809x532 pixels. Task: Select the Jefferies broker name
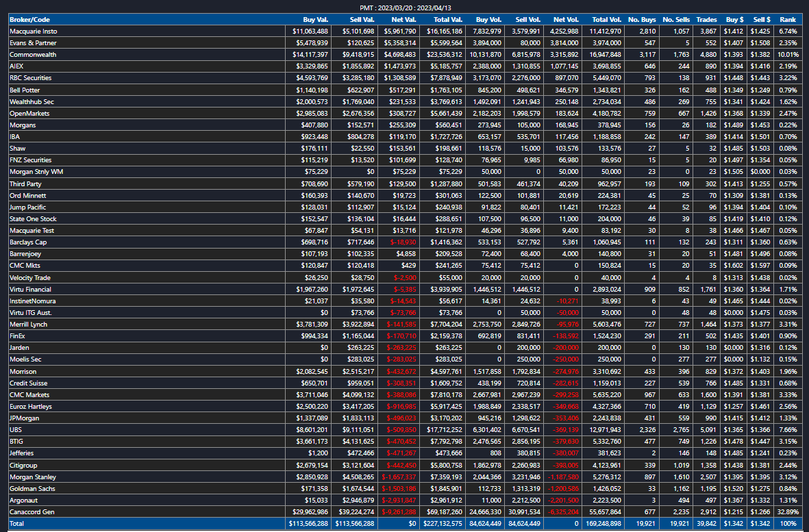[x=22, y=453]
